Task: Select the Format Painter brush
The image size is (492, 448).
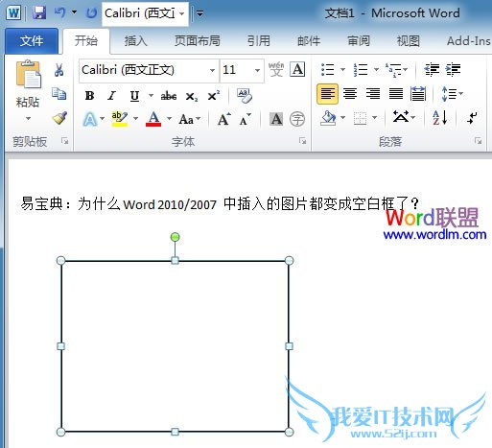Action: pyautogui.click(x=59, y=118)
